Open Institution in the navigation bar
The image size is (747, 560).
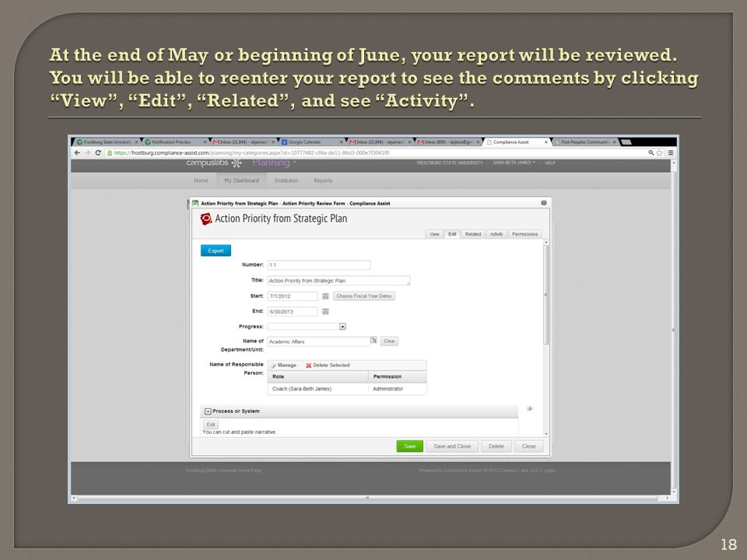[286, 181]
